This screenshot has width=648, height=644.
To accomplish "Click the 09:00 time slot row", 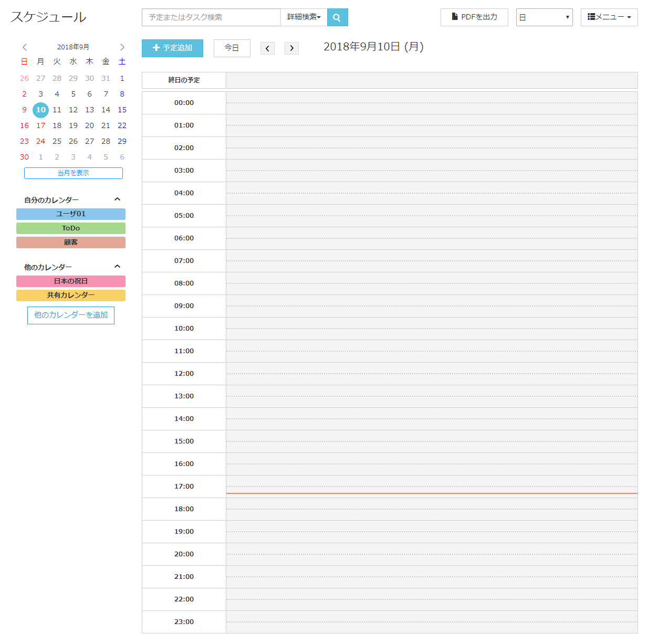I will click(x=390, y=306).
